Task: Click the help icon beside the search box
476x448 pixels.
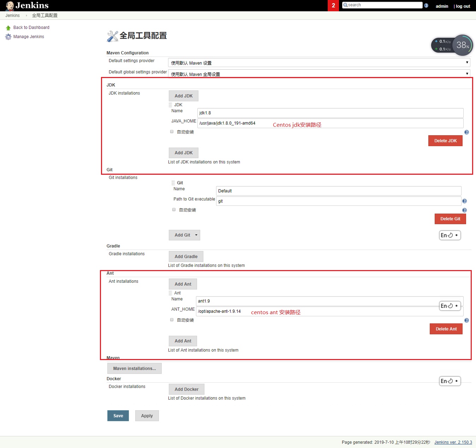Action: 426,5
